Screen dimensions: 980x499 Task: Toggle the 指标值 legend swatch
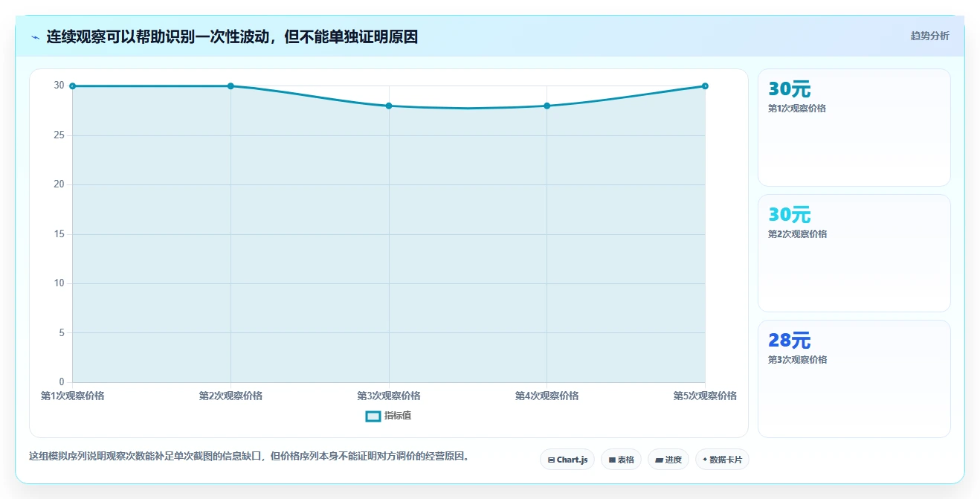373,416
